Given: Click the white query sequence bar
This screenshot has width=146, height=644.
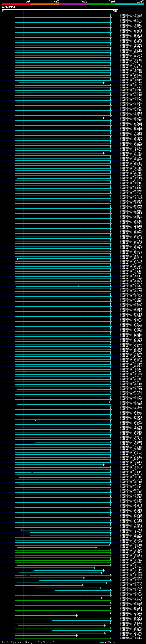Looking at the screenshot, I should 60,9.
